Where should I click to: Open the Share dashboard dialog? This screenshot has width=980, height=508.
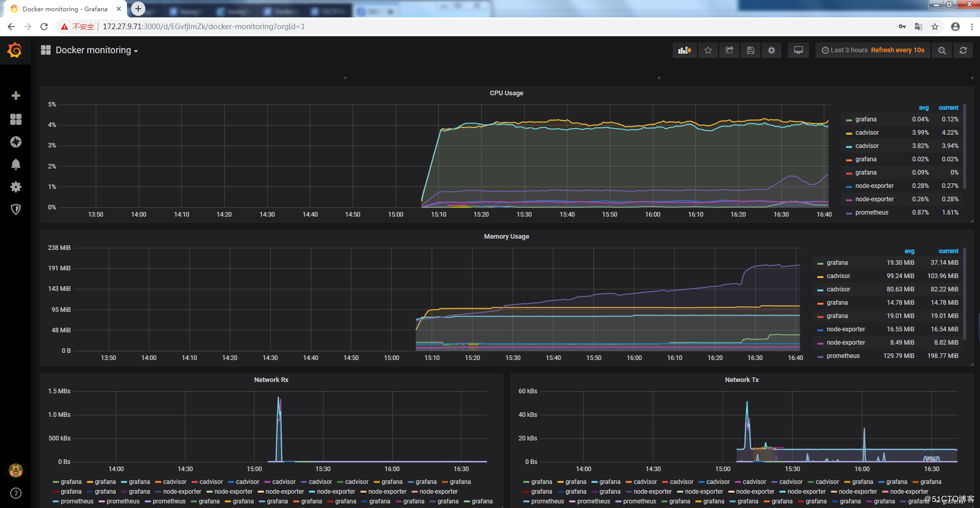[x=729, y=50]
